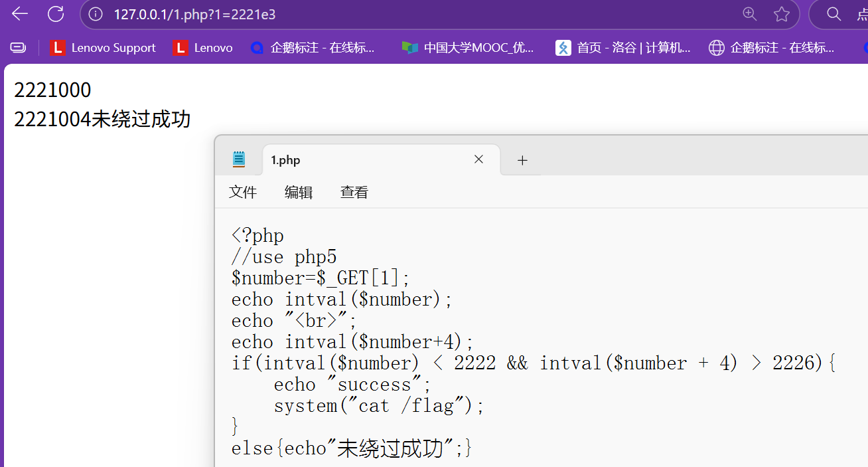This screenshot has width=868, height=467.
Task: Open the 企鹅标注 bookmark with globe icon
Action: [772, 48]
